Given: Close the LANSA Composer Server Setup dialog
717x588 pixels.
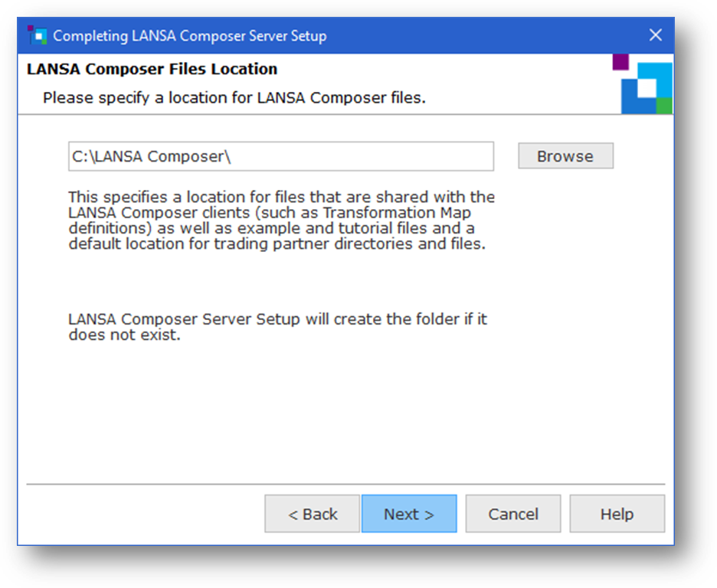Looking at the screenshot, I should click(655, 35).
